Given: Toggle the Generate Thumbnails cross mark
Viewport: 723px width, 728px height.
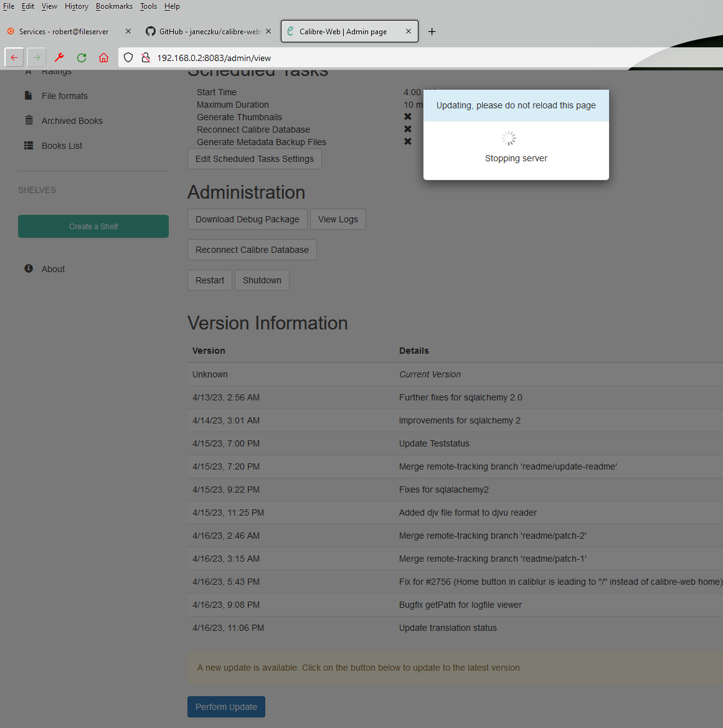Looking at the screenshot, I should [x=408, y=116].
